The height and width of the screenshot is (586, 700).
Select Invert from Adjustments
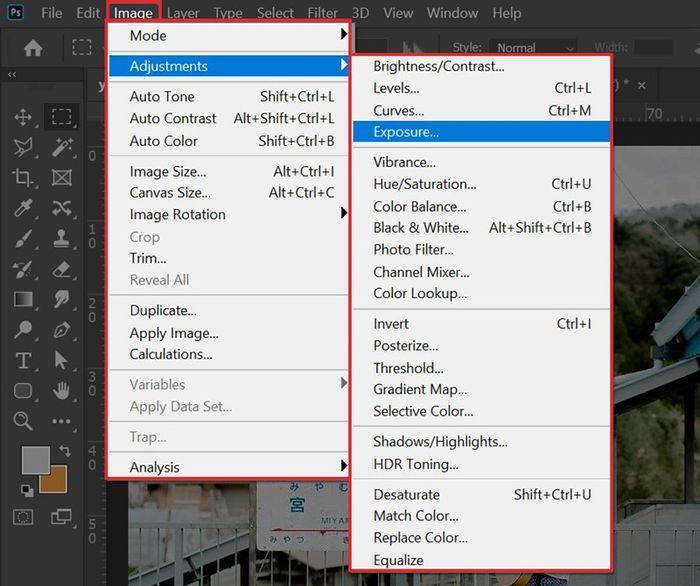tap(481, 324)
